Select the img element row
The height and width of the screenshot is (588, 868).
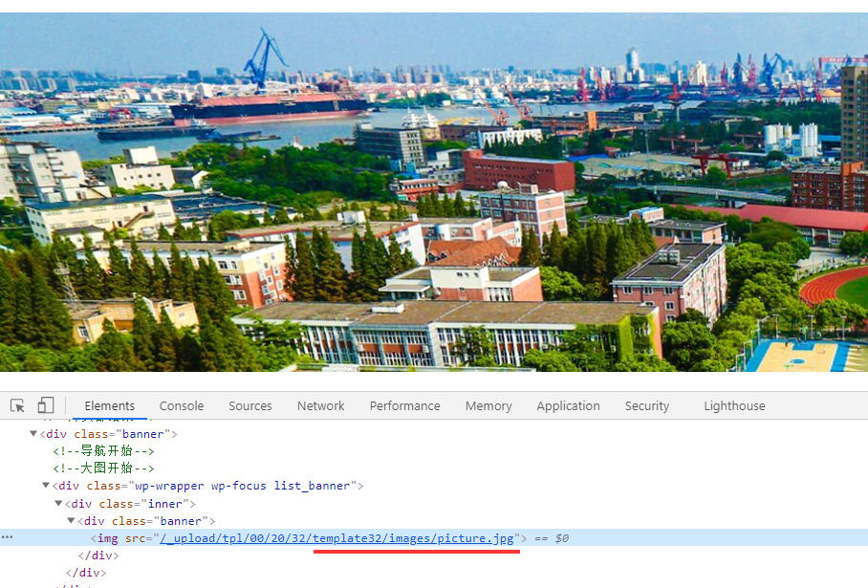pos(434,537)
